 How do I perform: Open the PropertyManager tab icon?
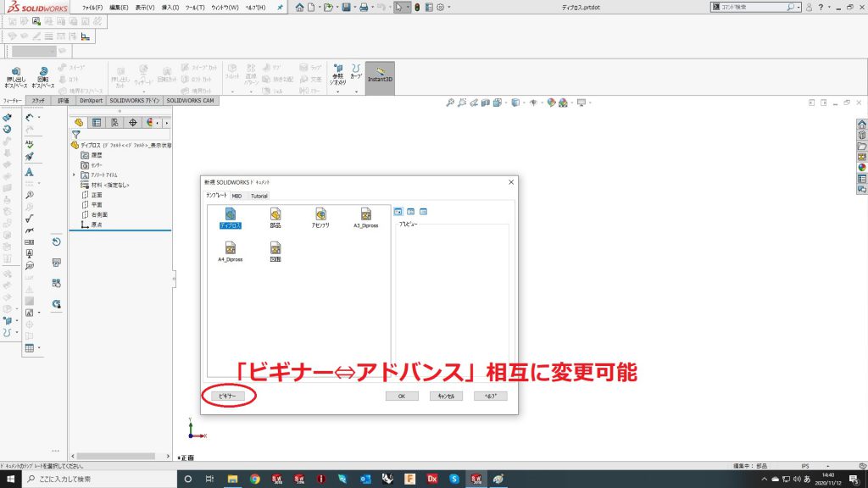97,122
